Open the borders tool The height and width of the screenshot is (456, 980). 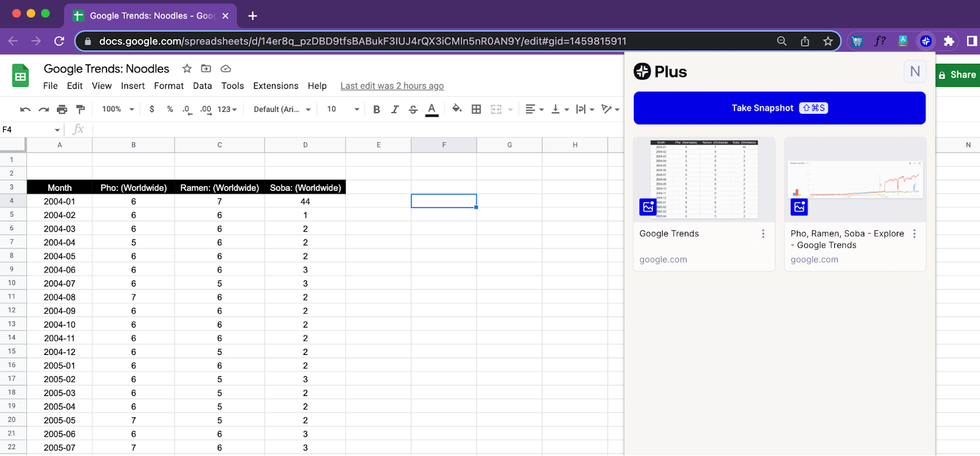coord(477,109)
